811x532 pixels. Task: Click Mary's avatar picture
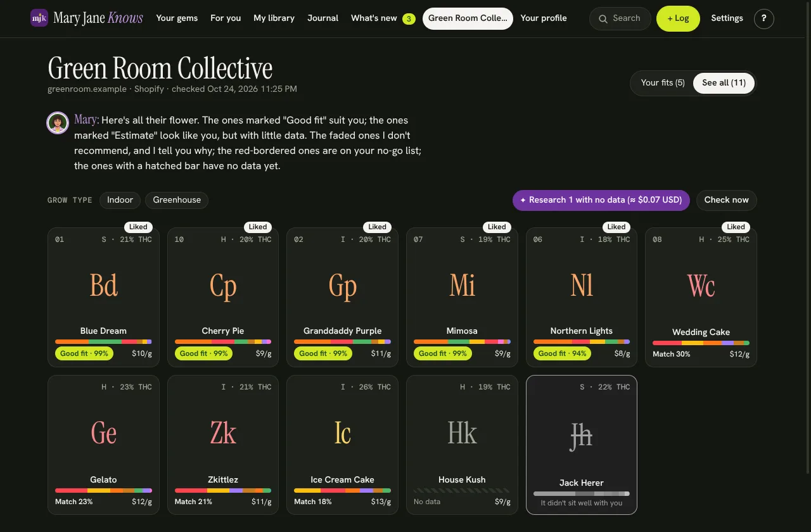pos(58,123)
